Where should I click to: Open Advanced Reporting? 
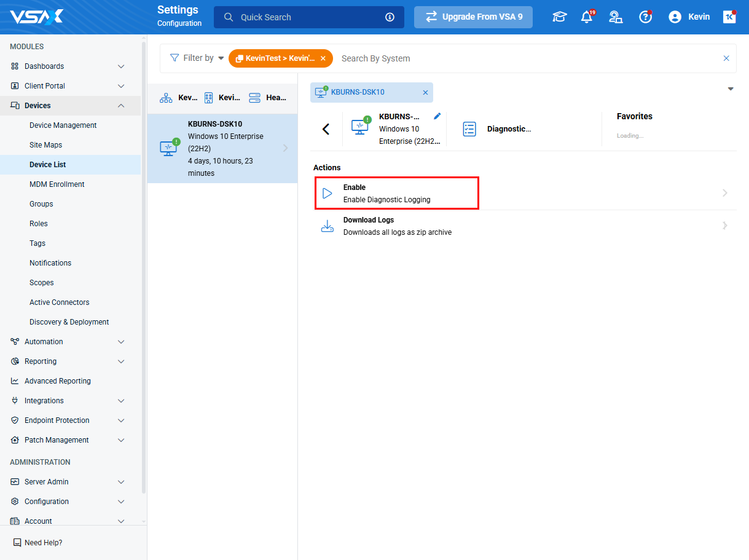58,381
